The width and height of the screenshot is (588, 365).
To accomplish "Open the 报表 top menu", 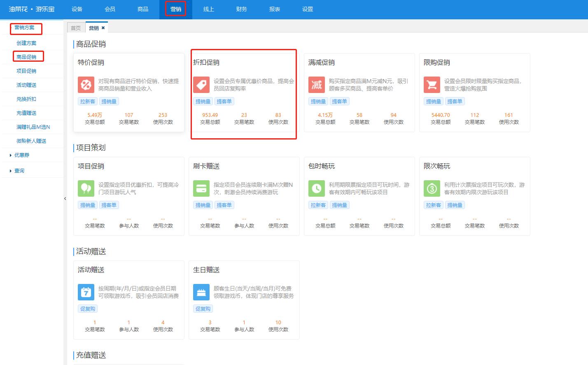I will pos(275,9).
